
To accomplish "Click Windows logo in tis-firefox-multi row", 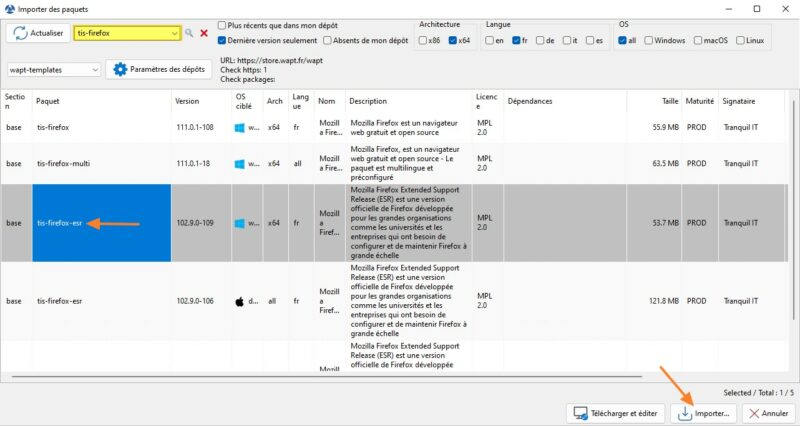I will coord(239,164).
